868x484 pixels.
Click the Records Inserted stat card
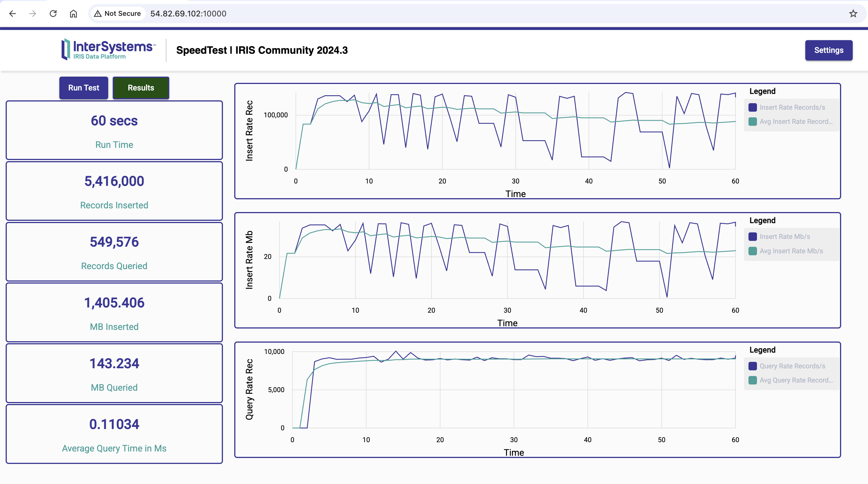(x=114, y=191)
